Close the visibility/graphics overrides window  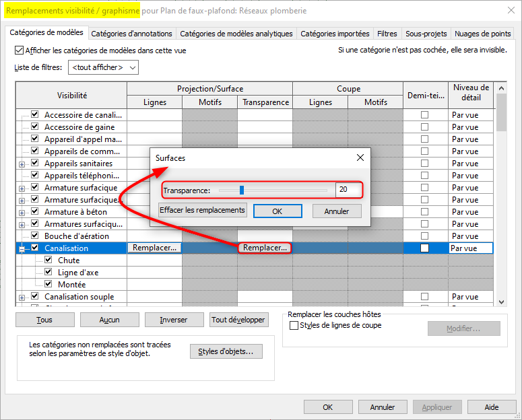click(509, 11)
